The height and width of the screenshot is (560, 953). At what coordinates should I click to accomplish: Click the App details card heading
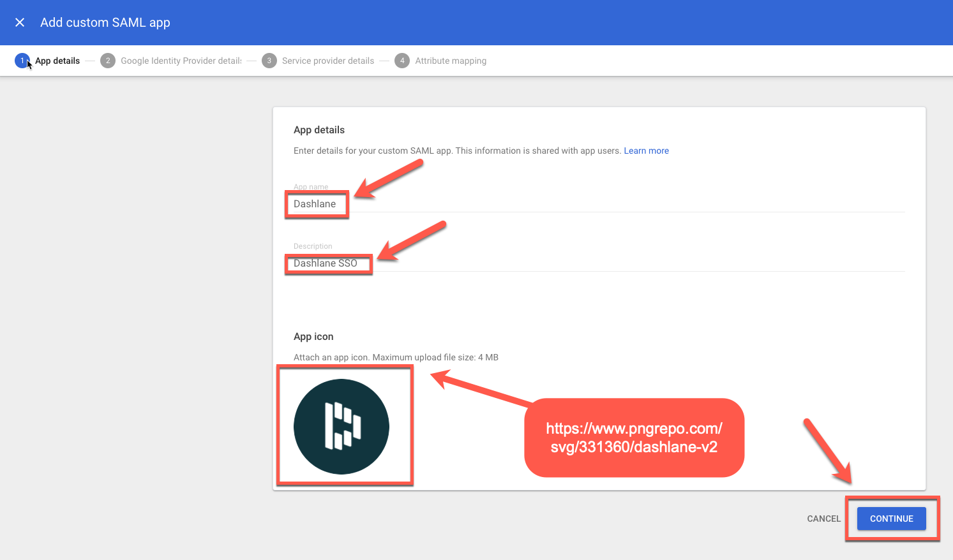coord(319,129)
